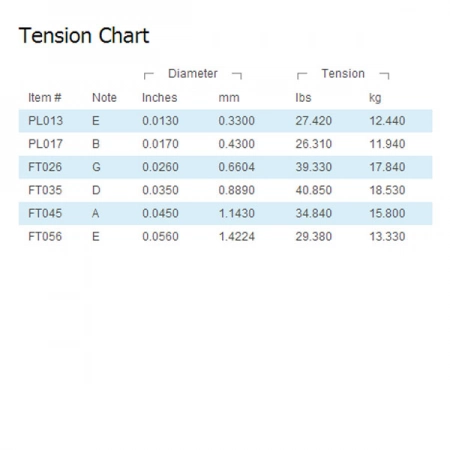Select the 0.0450 inches diameter value
The width and height of the screenshot is (450, 450).
(160, 213)
